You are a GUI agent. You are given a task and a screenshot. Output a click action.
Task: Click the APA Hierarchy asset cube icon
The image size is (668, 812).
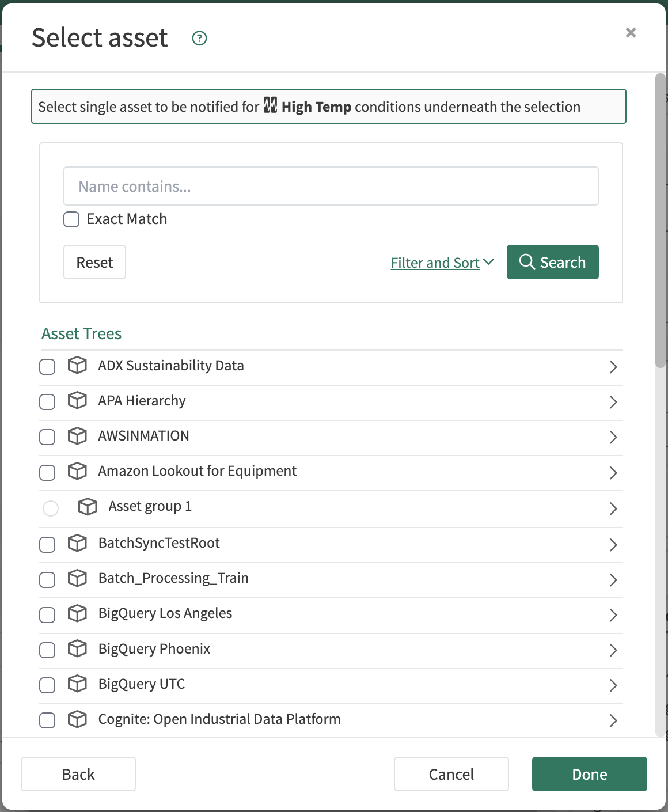tap(77, 401)
